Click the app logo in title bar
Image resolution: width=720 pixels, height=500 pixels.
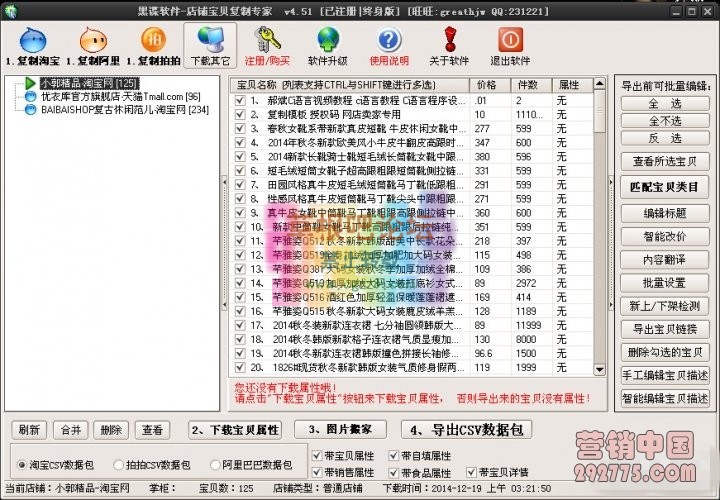click(x=10, y=11)
